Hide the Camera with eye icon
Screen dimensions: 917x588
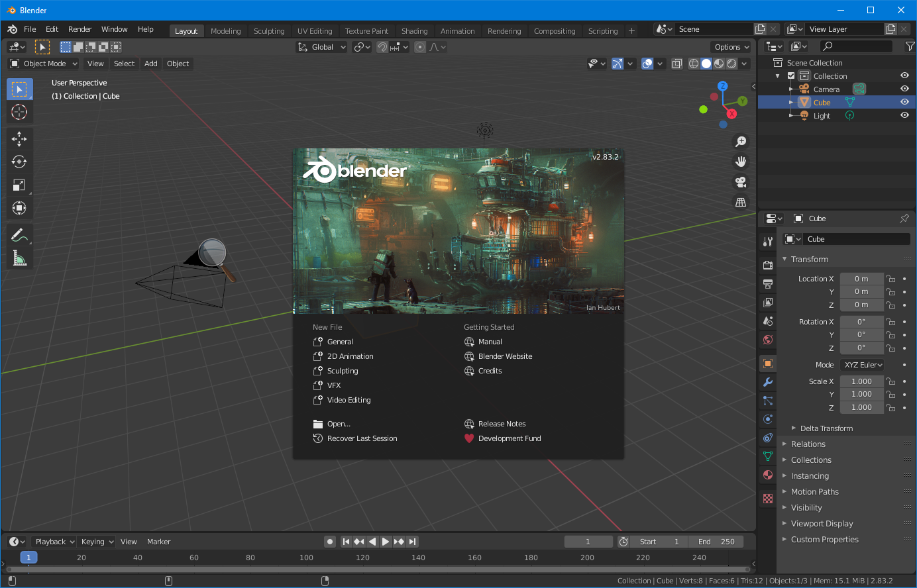tap(904, 89)
